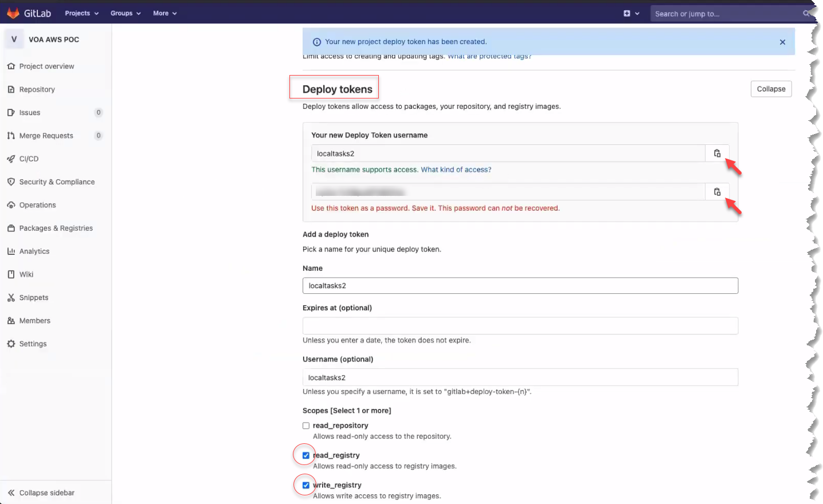Open the Projects dropdown menu
Screen dimensions: 823x504
81,13
